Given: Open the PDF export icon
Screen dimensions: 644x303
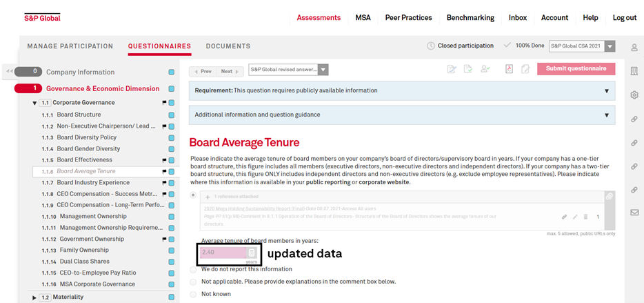Looking at the screenshot, I should point(509,69).
